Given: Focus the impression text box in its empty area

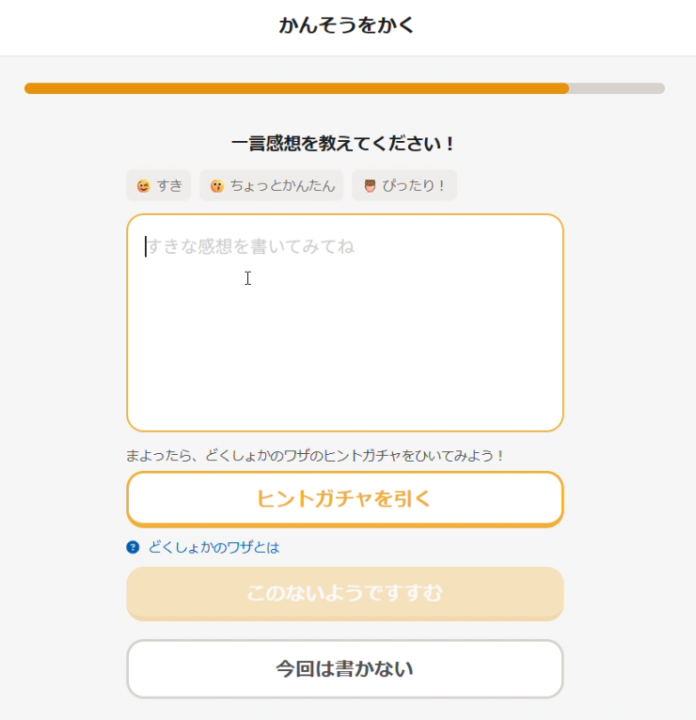Looking at the screenshot, I should (345, 350).
